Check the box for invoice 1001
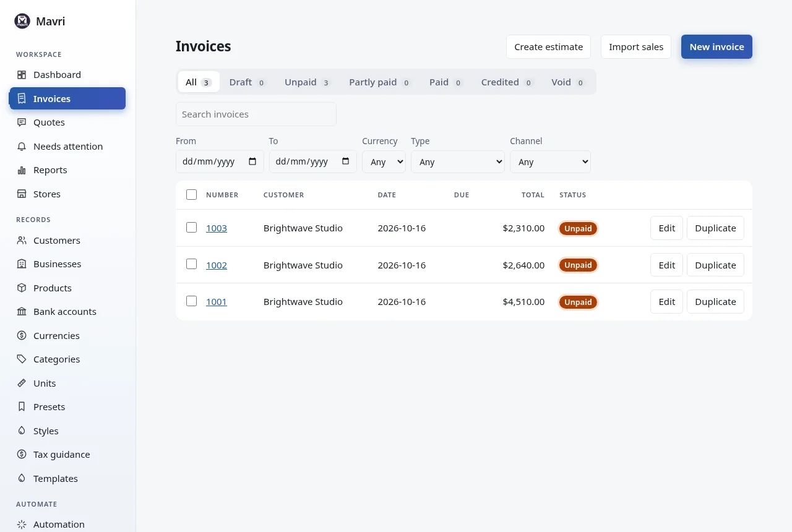Image resolution: width=792 pixels, height=532 pixels. [x=192, y=301]
